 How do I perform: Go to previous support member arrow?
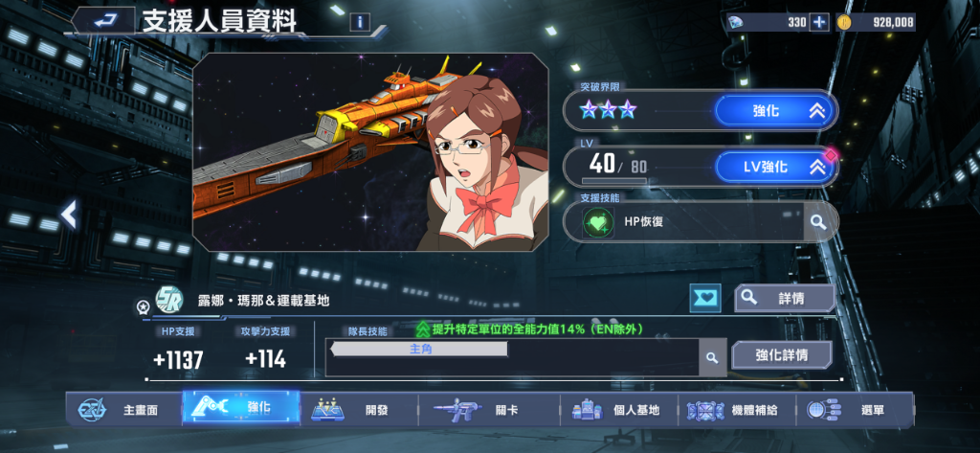click(69, 215)
